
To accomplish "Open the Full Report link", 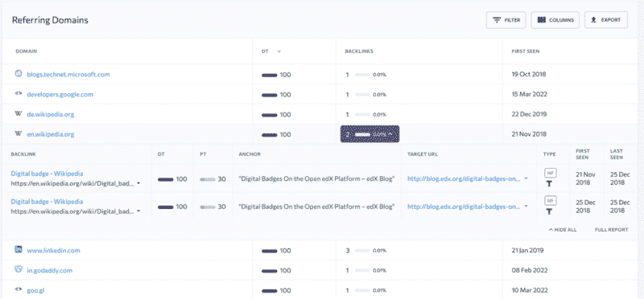I will pyautogui.click(x=611, y=230).
